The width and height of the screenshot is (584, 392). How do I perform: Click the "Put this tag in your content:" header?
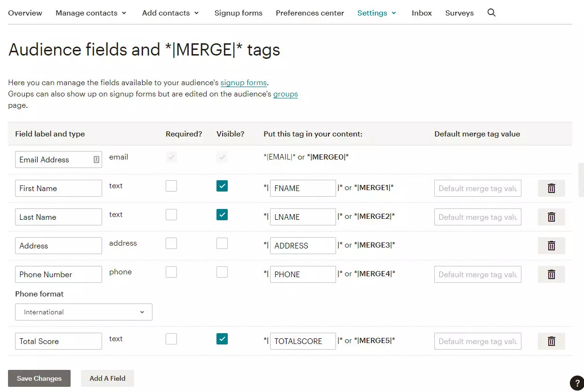tap(313, 134)
